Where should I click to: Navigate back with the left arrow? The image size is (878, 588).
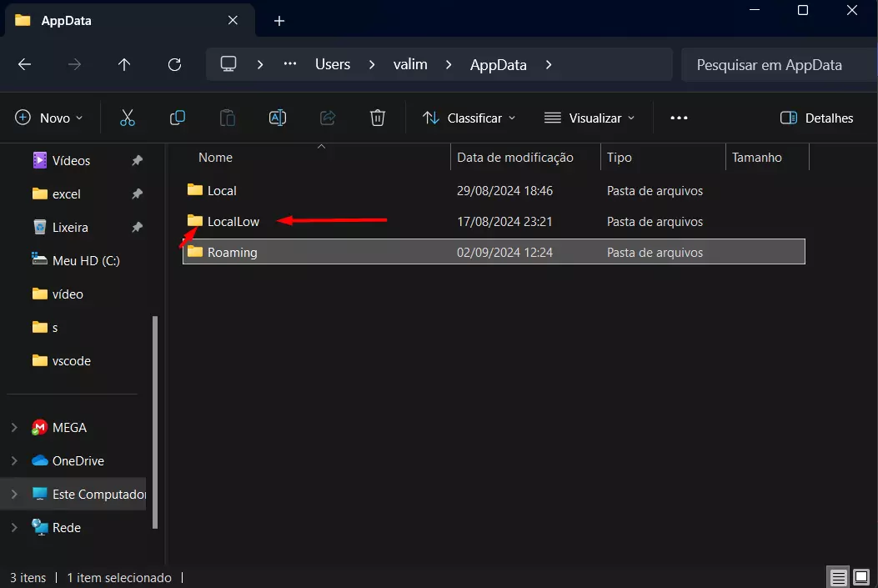(x=24, y=64)
